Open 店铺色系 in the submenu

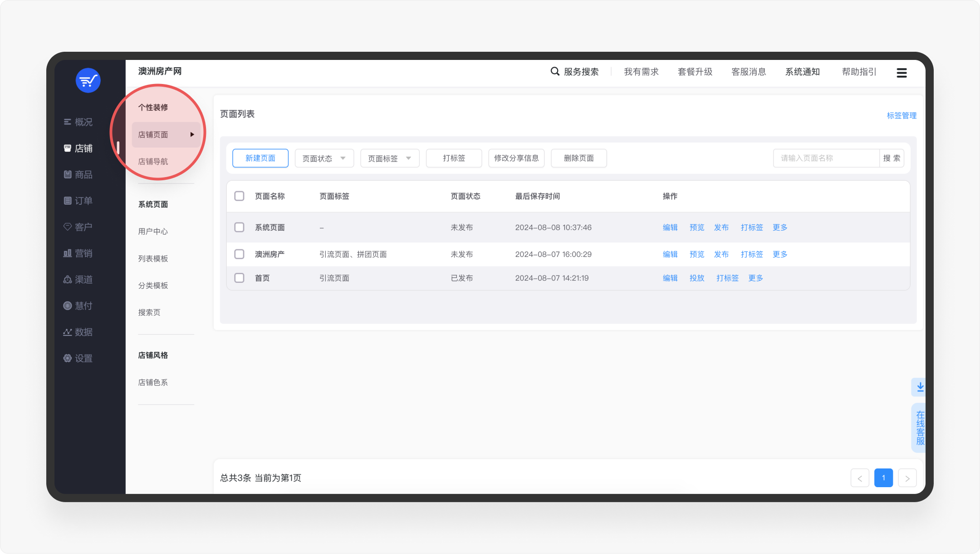153,382
